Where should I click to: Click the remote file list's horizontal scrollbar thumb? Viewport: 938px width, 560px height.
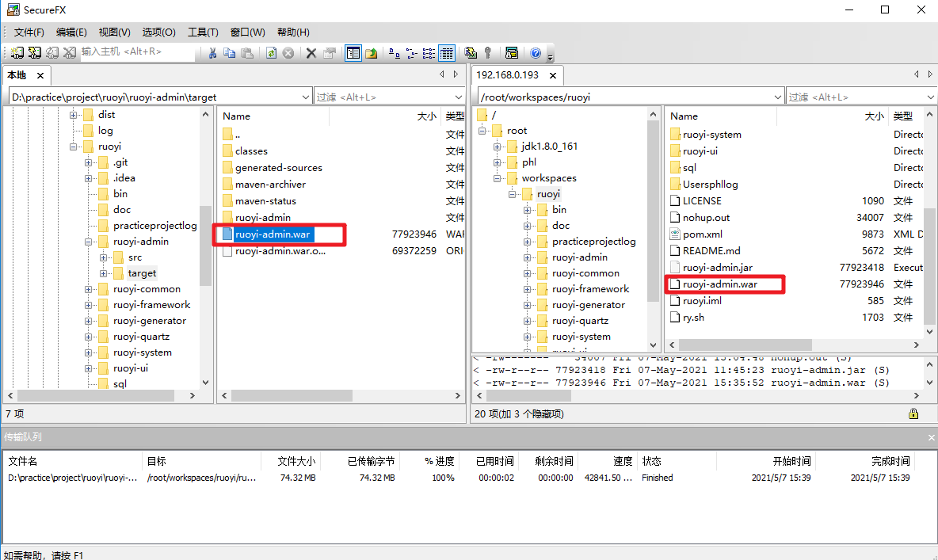745,345
